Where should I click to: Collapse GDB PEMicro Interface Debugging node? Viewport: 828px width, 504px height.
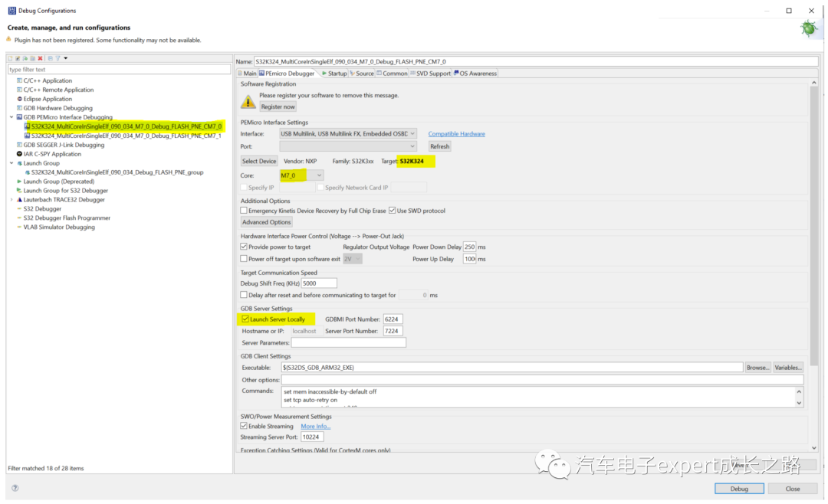coord(11,117)
